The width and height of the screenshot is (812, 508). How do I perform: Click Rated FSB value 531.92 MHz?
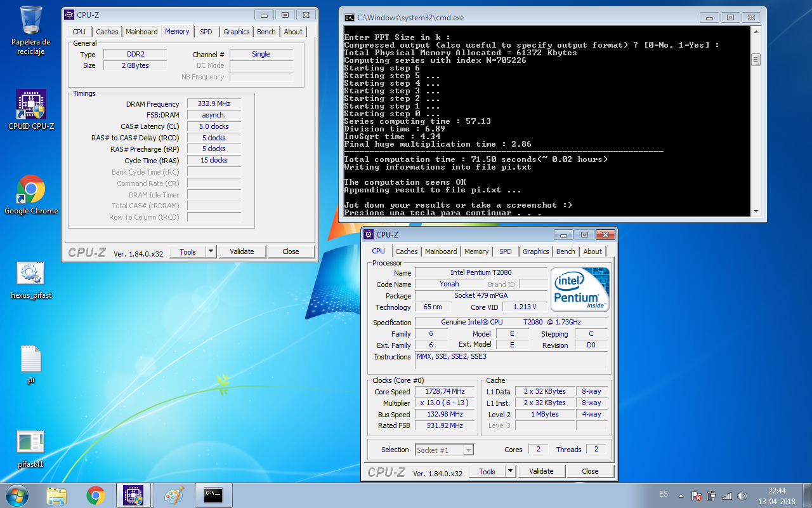(x=445, y=425)
